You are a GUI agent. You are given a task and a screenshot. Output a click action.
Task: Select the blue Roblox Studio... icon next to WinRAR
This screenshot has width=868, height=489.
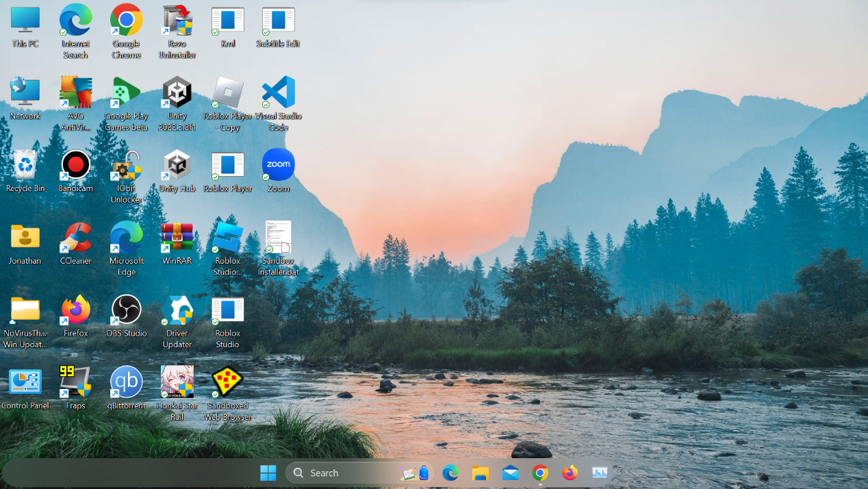pyautogui.click(x=228, y=249)
